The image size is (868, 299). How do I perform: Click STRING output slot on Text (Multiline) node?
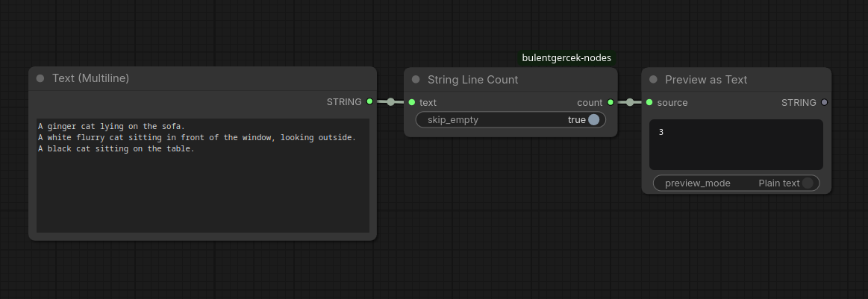[369, 101]
